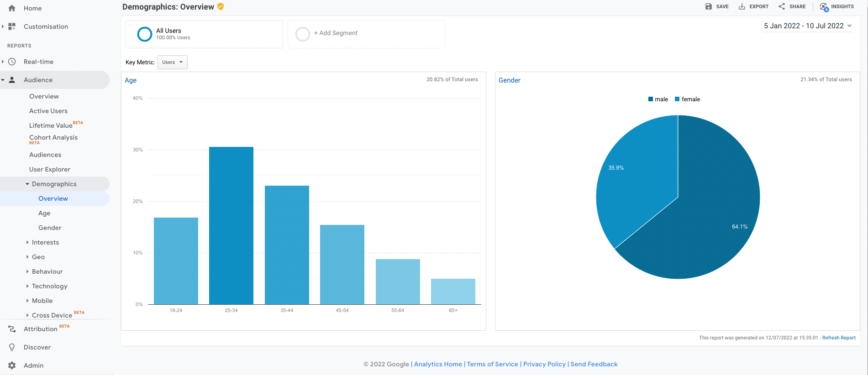Image resolution: width=868 pixels, height=375 pixels.
Task: Click the verified shield badge beside title
Action: 221,6
